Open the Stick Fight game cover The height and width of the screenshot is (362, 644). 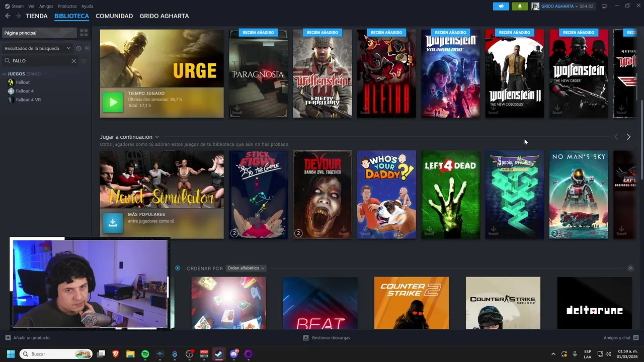coord(259,195)
